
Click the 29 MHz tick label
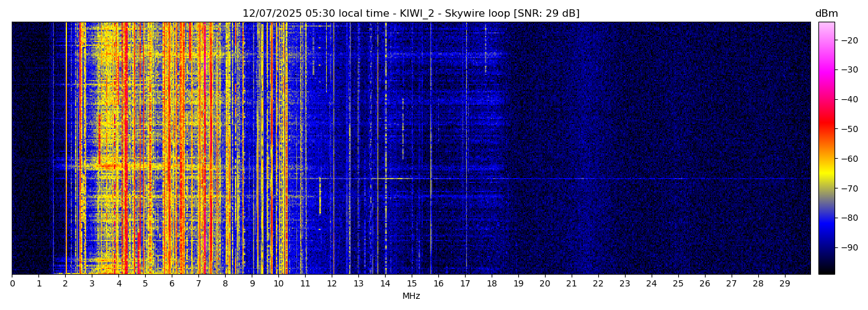[x=785, y=284]
